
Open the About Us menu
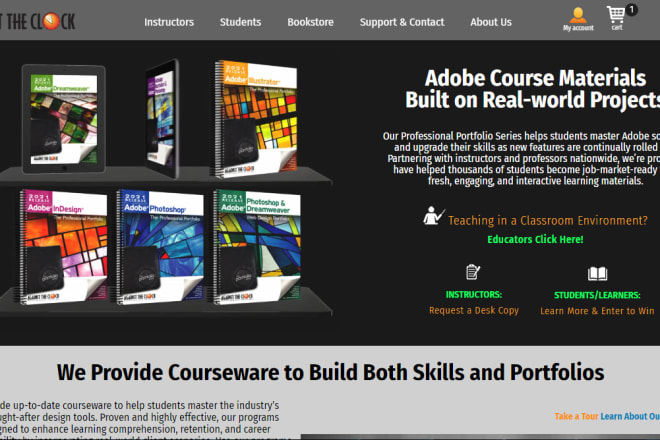[491, 22]
